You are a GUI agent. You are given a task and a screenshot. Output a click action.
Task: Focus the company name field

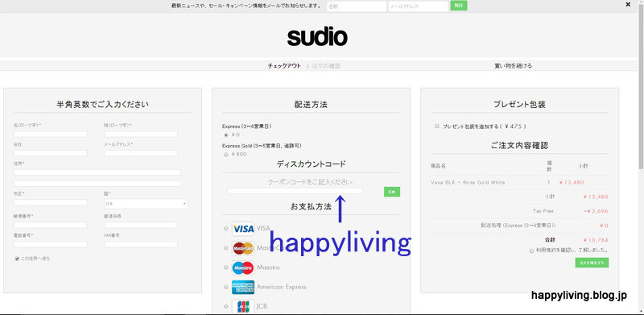tap(51, 153)
